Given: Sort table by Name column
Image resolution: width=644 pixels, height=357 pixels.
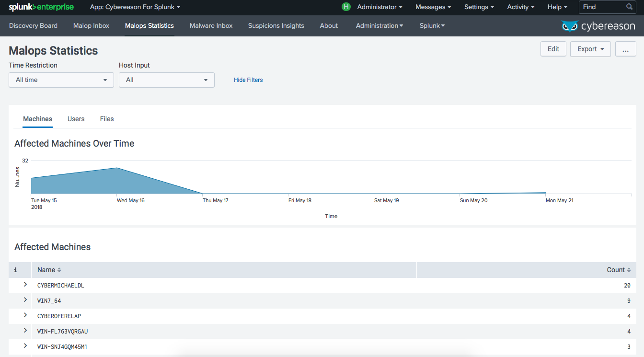Looking at the screenshot, I should coord(49,270).
